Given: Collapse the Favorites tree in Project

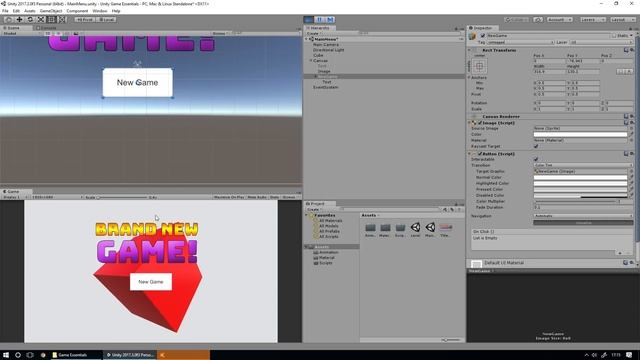Looking at the screenshot, I should 307,215.
